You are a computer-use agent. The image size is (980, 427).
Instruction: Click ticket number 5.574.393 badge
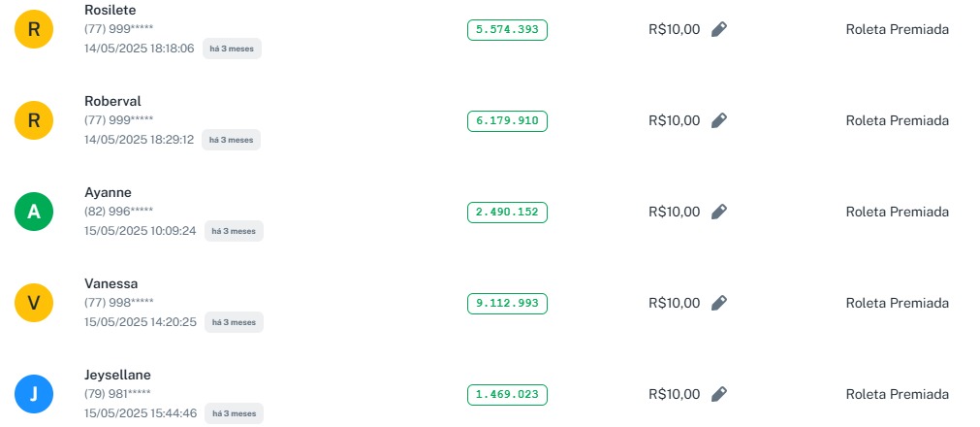[507, 29]
